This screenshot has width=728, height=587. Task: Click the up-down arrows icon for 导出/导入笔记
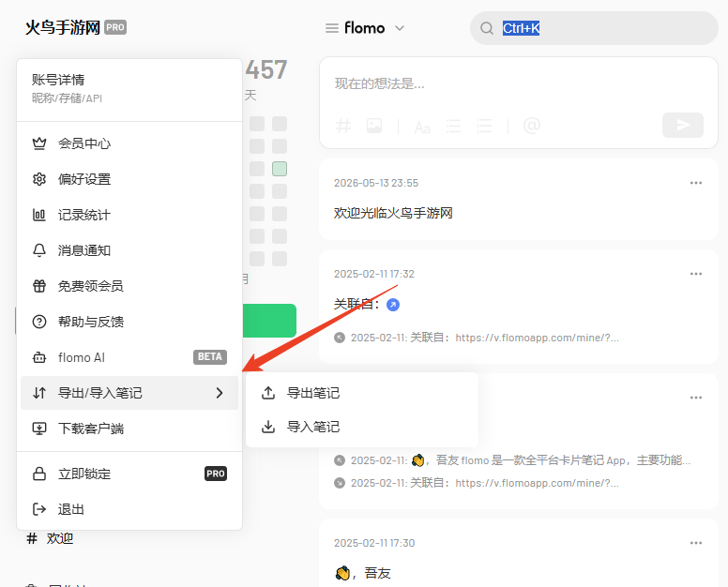(x=39, y=393)
